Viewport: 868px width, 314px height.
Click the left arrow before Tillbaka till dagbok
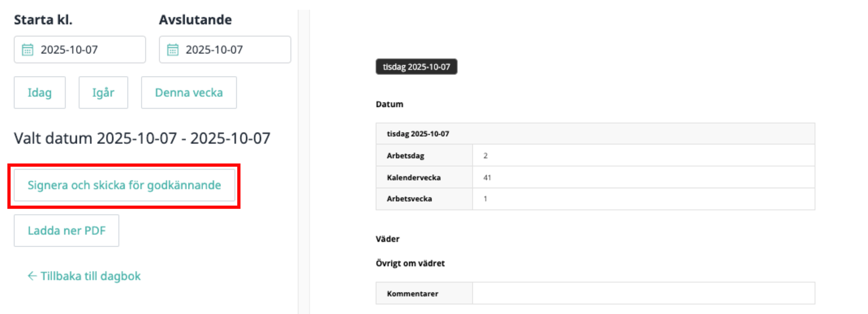[x=32, y=276]
